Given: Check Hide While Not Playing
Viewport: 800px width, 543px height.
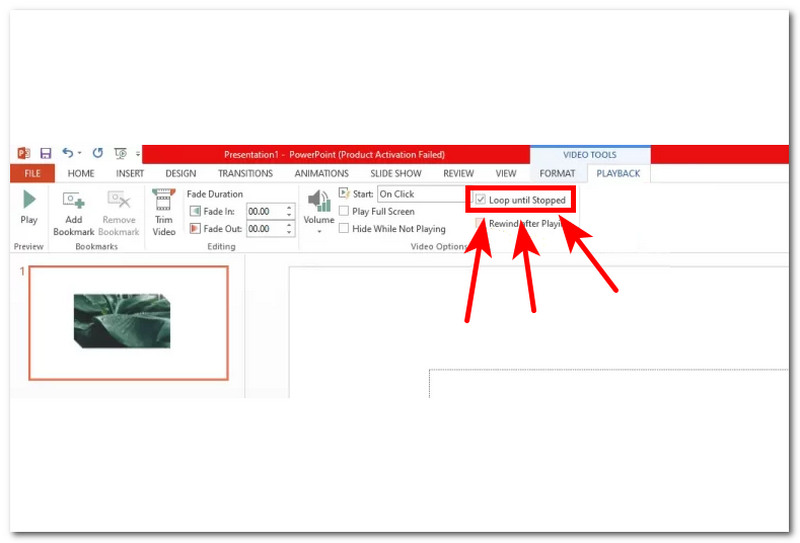Looking at the screenshot, I should (x=344, y=229).
